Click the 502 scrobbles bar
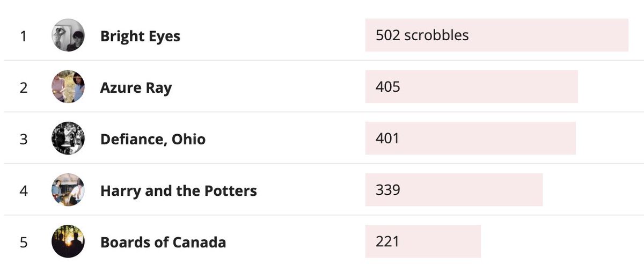Image resolution: width=644 pixels, height=264 pixels. pyautogui.click(x=496, y=35)
